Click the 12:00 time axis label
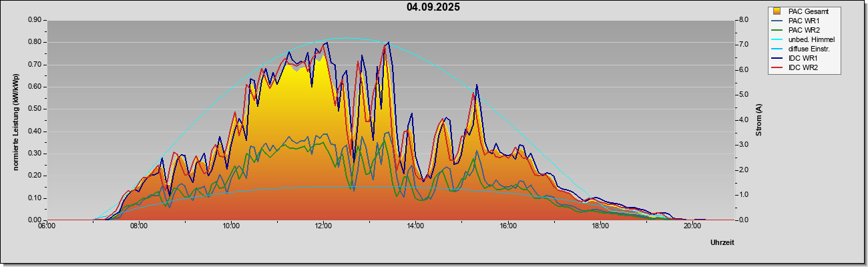The height and width of the screenshot is (267, 868). (x=323, y=226)
